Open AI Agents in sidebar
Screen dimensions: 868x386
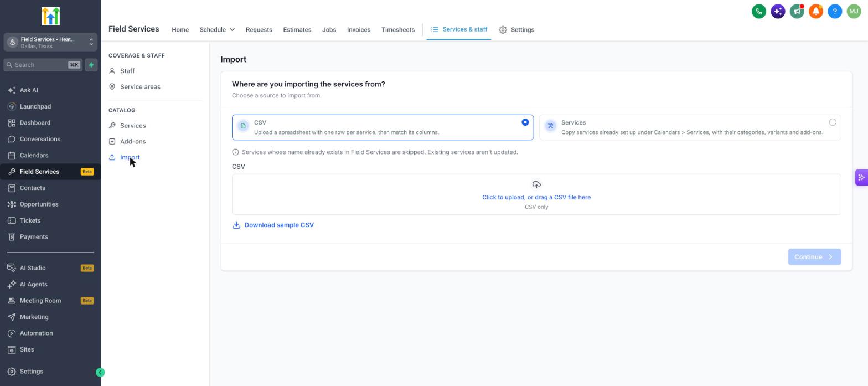point(50,285)
